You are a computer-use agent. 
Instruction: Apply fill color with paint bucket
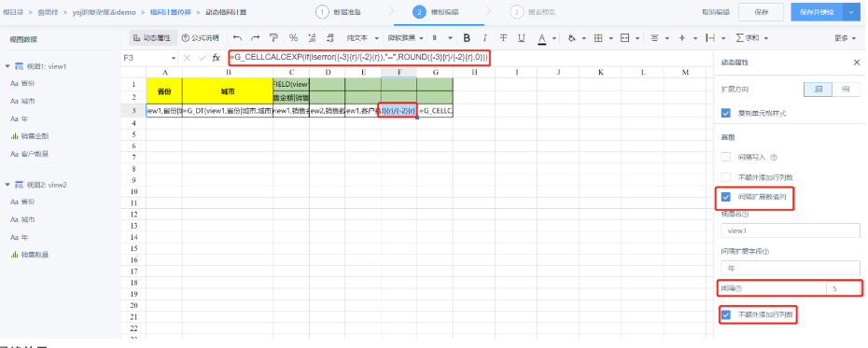click(571, 37)
